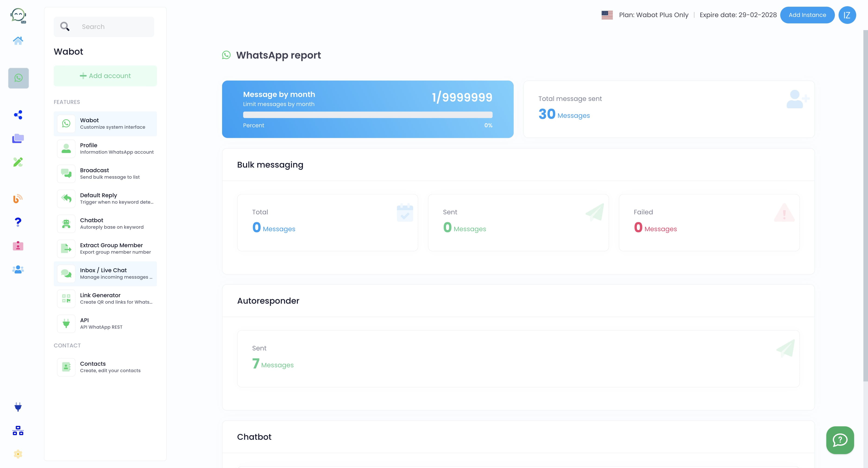Open the Contacts menu item

pyautogui.click(x=105, y=367)
